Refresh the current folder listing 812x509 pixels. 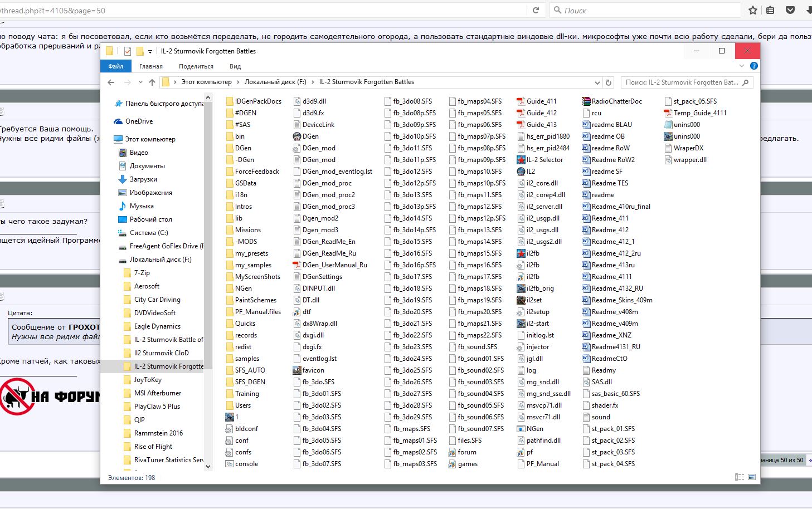click(x=609, y=82)
